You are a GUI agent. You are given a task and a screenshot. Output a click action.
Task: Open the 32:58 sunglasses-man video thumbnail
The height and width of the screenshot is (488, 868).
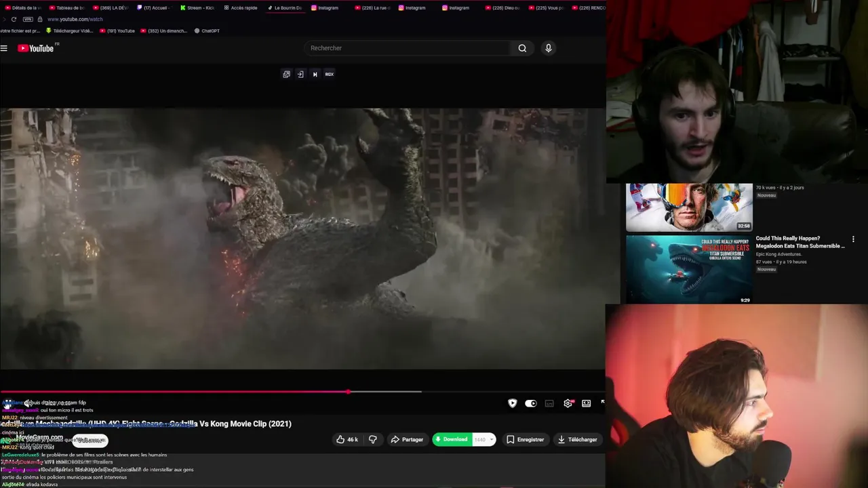coord(689,207)
